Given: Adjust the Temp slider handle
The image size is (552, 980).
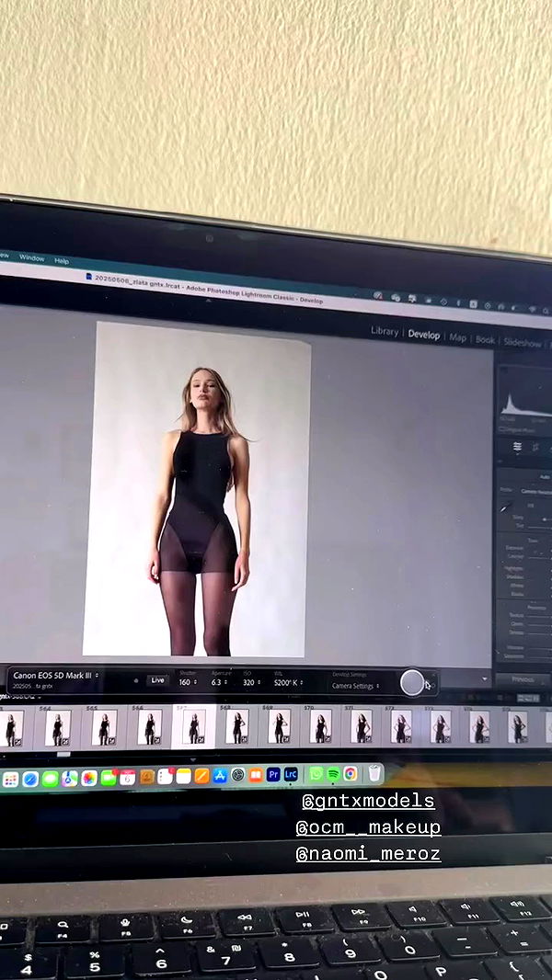Looking at the screenshot, I should click(x=544, y=519).
